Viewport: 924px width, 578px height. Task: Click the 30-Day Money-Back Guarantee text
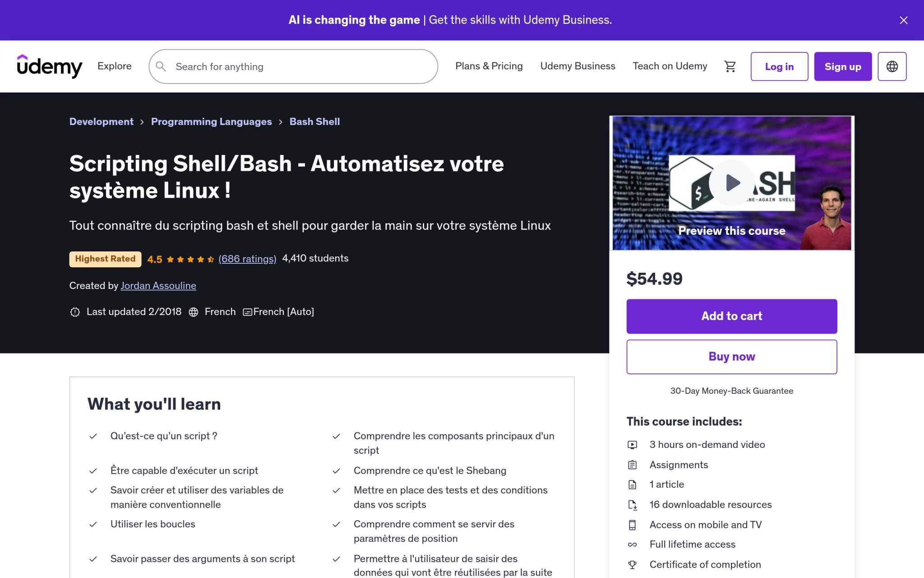731,391
